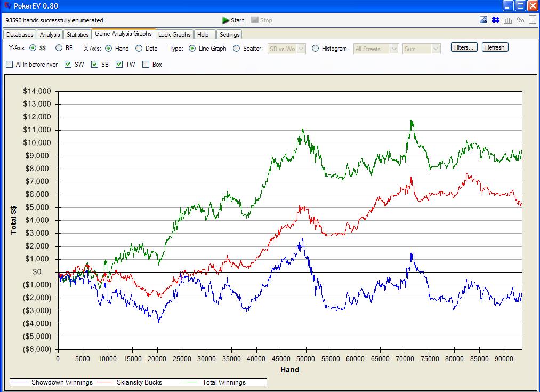Open the Sum dropdown
The width and height of the screenshot is (540, 392).
tap(436, 49)
